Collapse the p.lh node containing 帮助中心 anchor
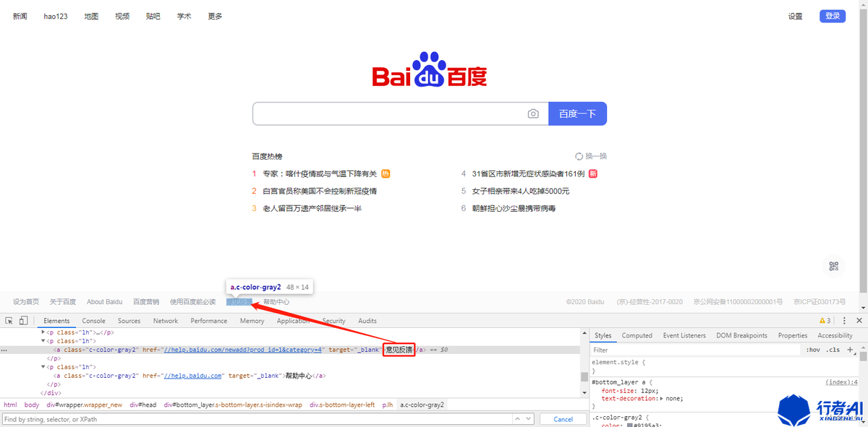 [43, 367]
